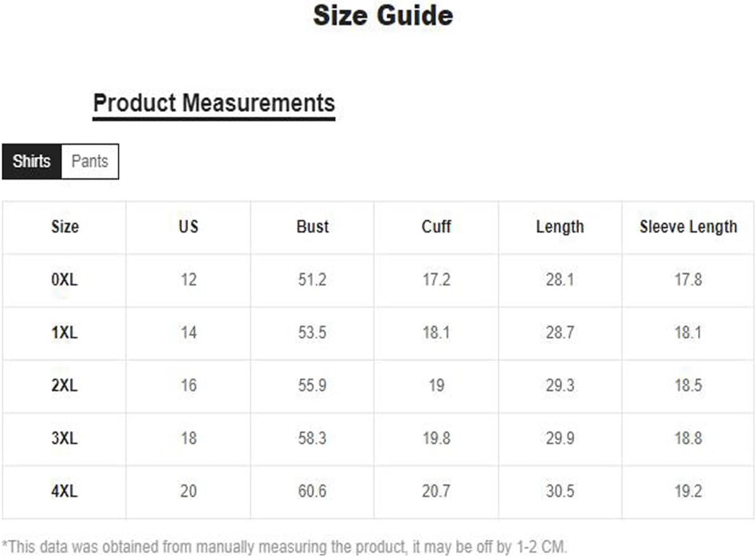Select the Shirts tab

pos(32,162)
